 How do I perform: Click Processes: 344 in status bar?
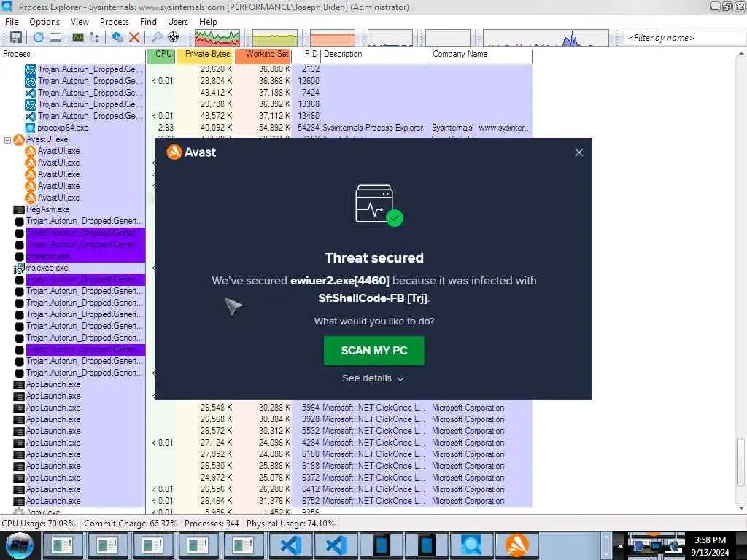click(212, 524)
